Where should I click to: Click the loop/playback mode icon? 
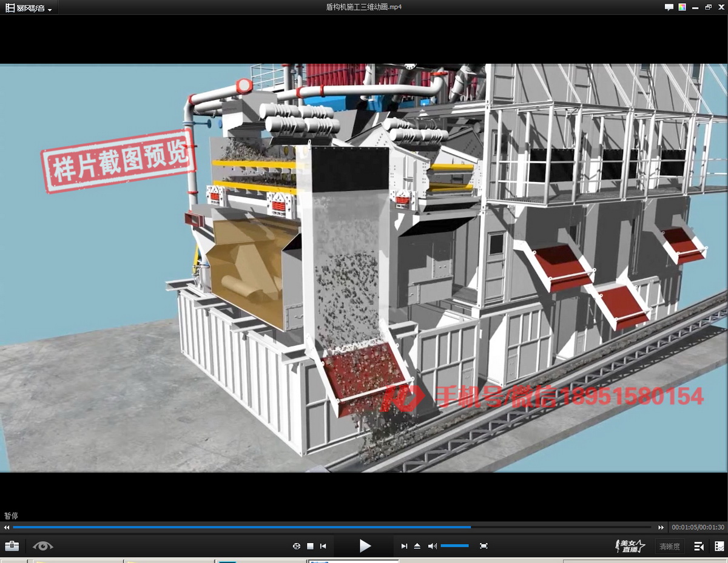click(297, 546)
